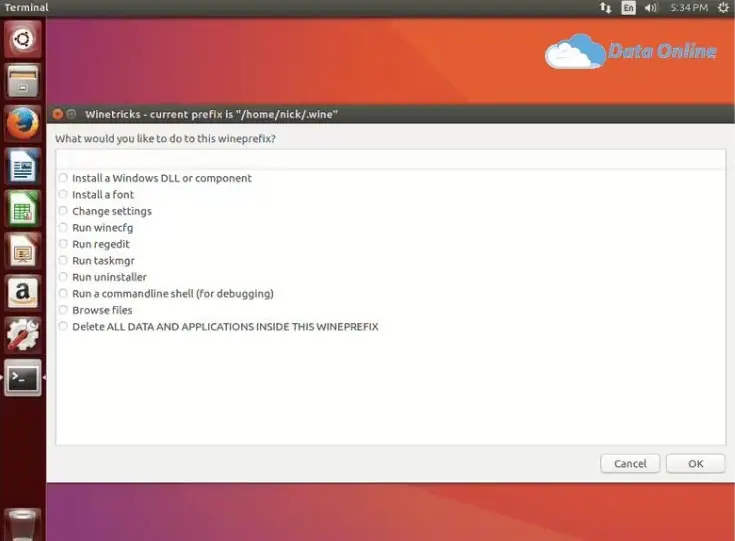Show the calendar from 5:34 PM clock
This screenshot has height=541, width=735.
[x=689, y=8]
